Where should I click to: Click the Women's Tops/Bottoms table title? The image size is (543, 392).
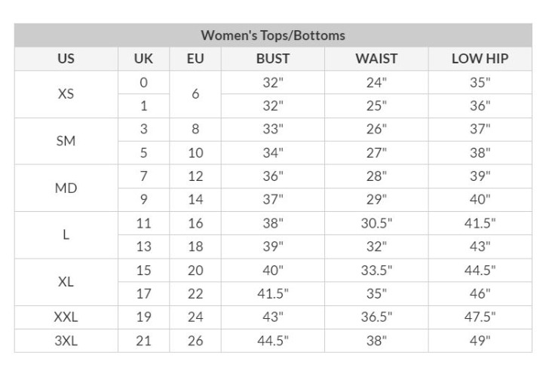coord(273,35)
